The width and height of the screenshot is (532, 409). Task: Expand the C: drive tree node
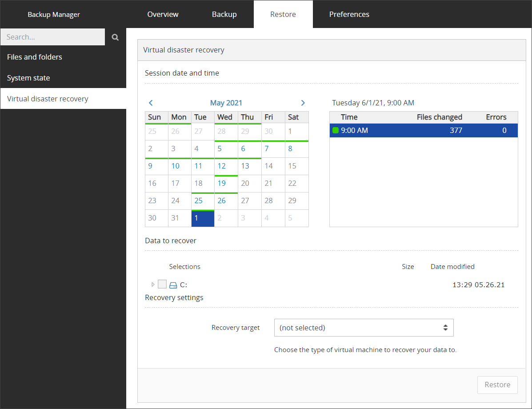(153, 285)
